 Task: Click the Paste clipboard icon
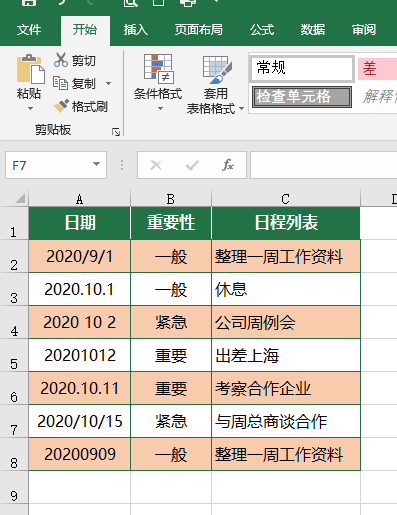tap(30, 69)
